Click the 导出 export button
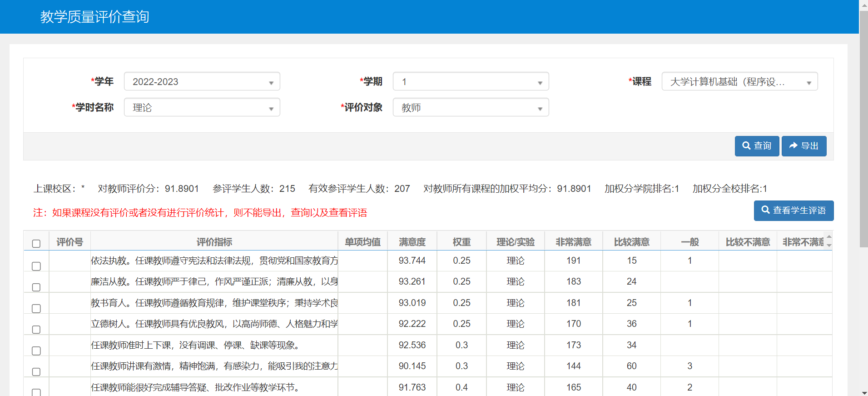868x396 pixels. [x=804, y=146]
